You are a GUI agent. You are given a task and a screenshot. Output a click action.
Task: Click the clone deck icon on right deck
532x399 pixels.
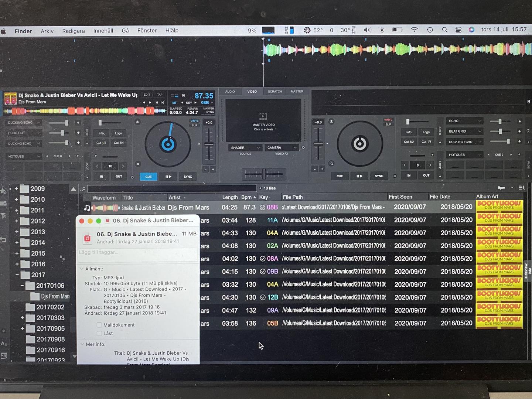click(331, 163)
